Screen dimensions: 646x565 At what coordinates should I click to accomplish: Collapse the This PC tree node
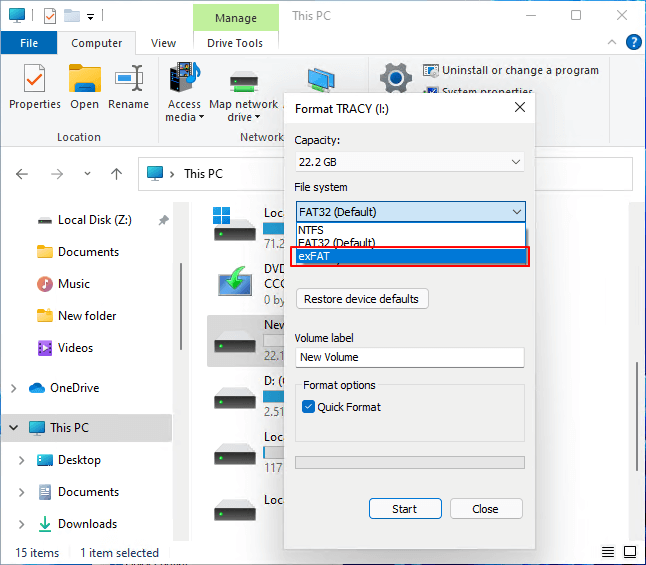point(13,428)
